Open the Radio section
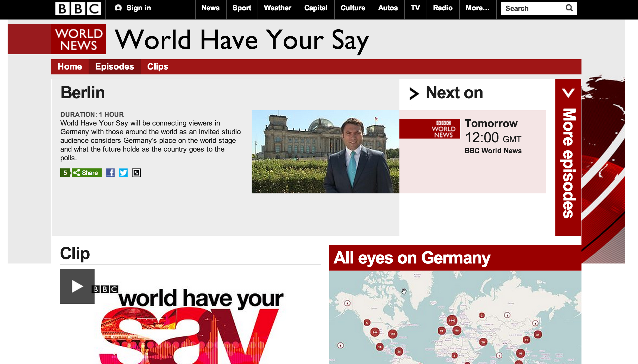This screenshot has height=364, width=638. 443,8
